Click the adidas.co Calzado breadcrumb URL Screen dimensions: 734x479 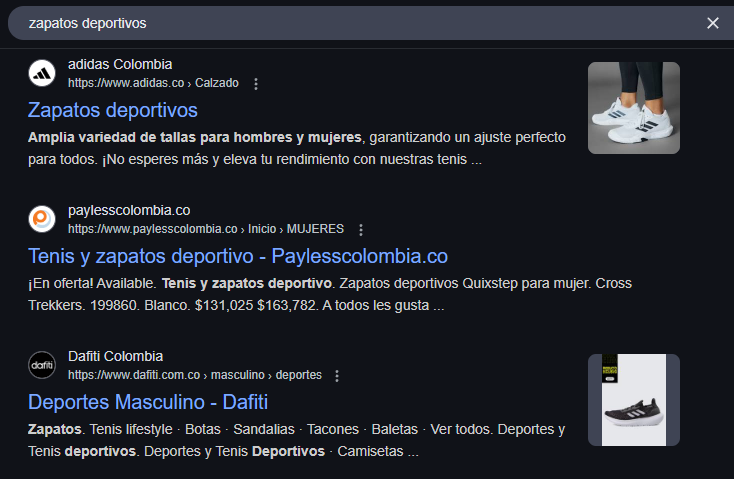tap(153, 83)
